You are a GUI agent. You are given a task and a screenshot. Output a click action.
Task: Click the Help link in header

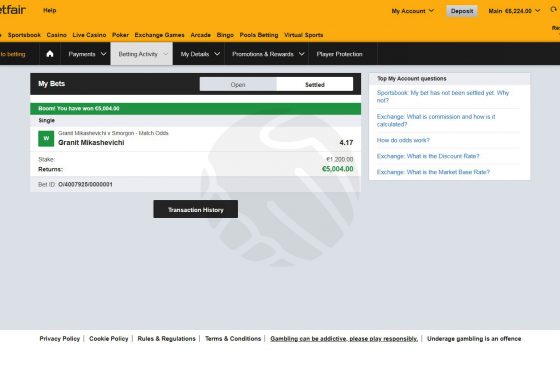coord(50,10)
